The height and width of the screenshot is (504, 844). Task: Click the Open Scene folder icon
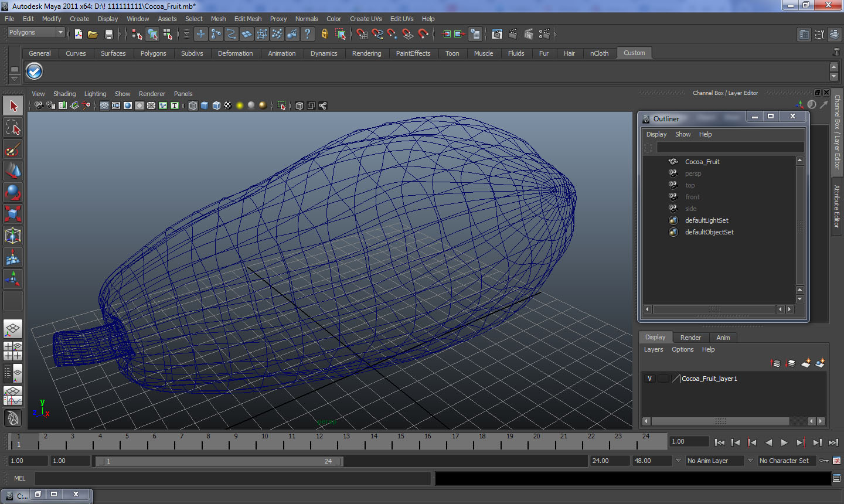pos(93,34)
